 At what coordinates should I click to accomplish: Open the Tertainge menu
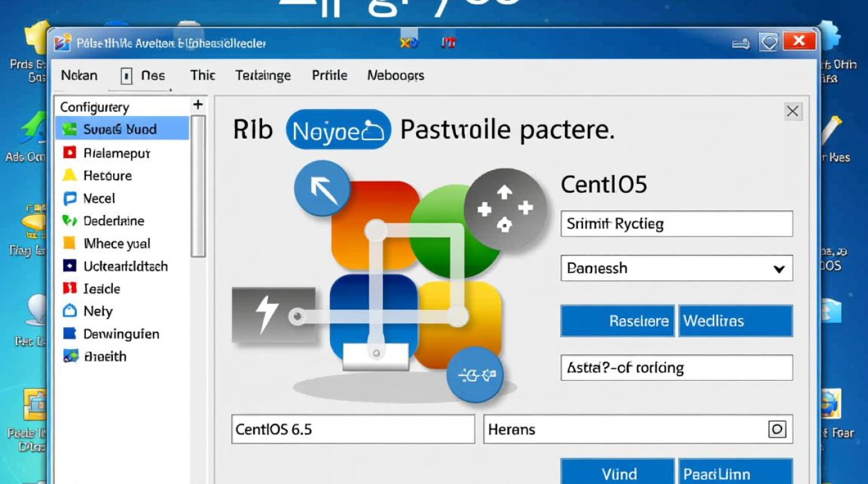[263, 76]
